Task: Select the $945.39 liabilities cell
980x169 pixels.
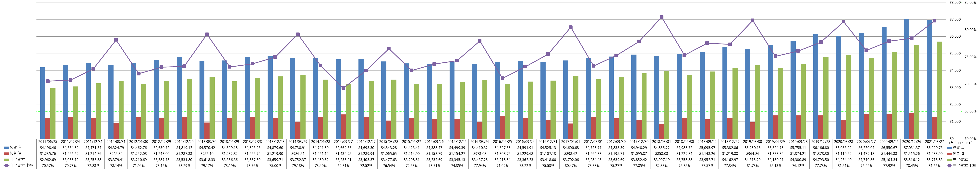Action: coord(116,153)
